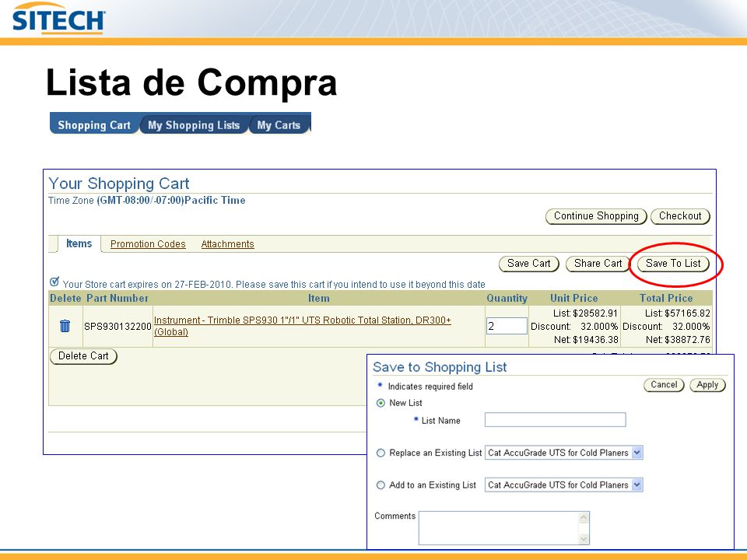
Task: Click the Checkout button
Action: tap(680, 215)
